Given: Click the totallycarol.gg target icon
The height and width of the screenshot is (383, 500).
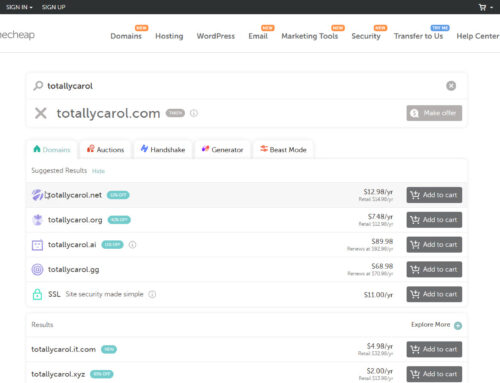Looking at the screenshot, I should [37, 269].
